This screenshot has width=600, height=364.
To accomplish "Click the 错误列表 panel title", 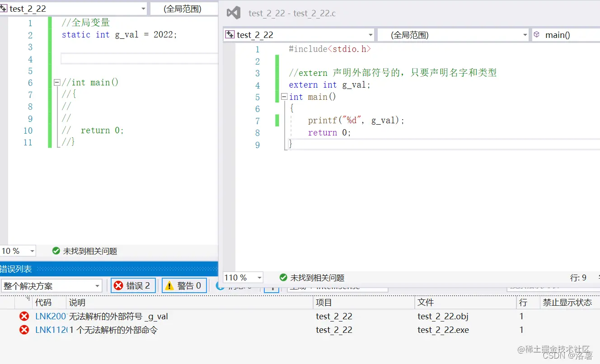I will 16,269.
